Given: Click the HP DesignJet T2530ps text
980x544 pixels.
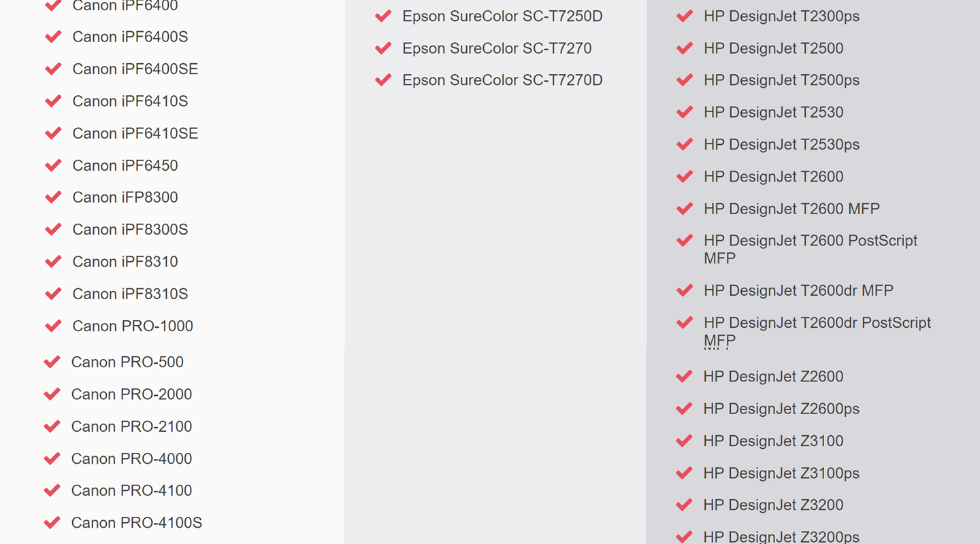Looking at the screenshot, I should tap(781, 144).
